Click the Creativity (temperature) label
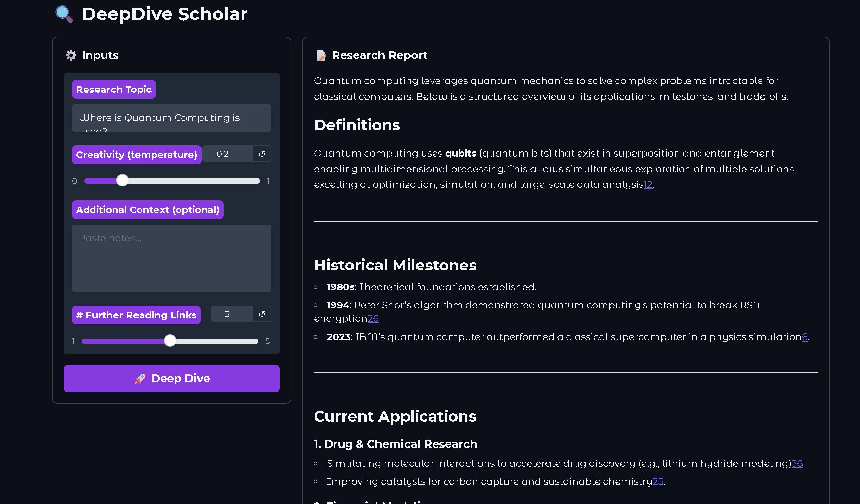Image resolution: width=860 pixels, height=504 pixels. coord(136,155)
